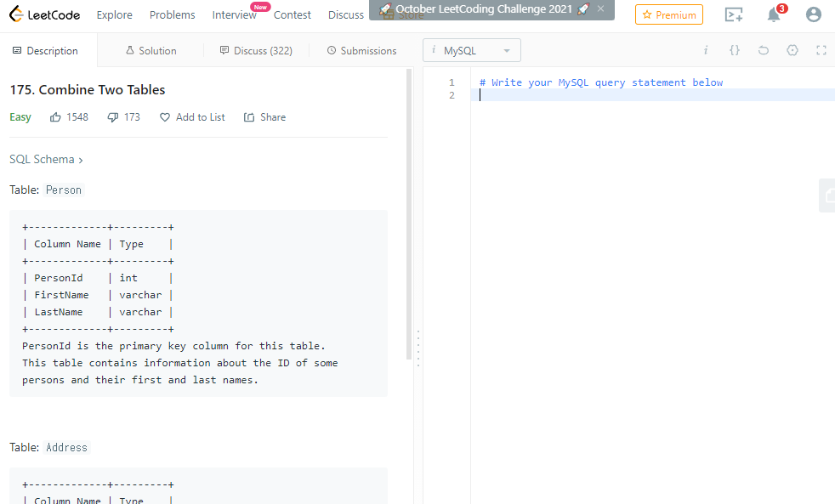This screenshot has height=504, width=835.
Task: Click the Address table name
Action: [66, 448]
